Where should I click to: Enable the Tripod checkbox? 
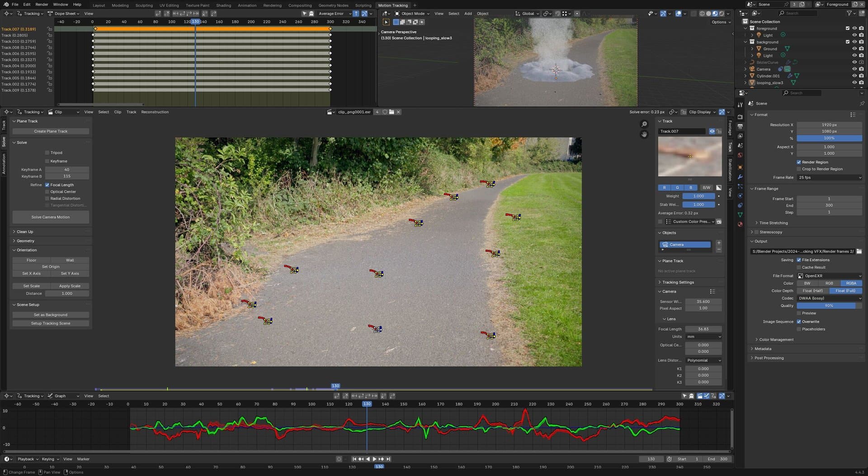pos(47,153)
